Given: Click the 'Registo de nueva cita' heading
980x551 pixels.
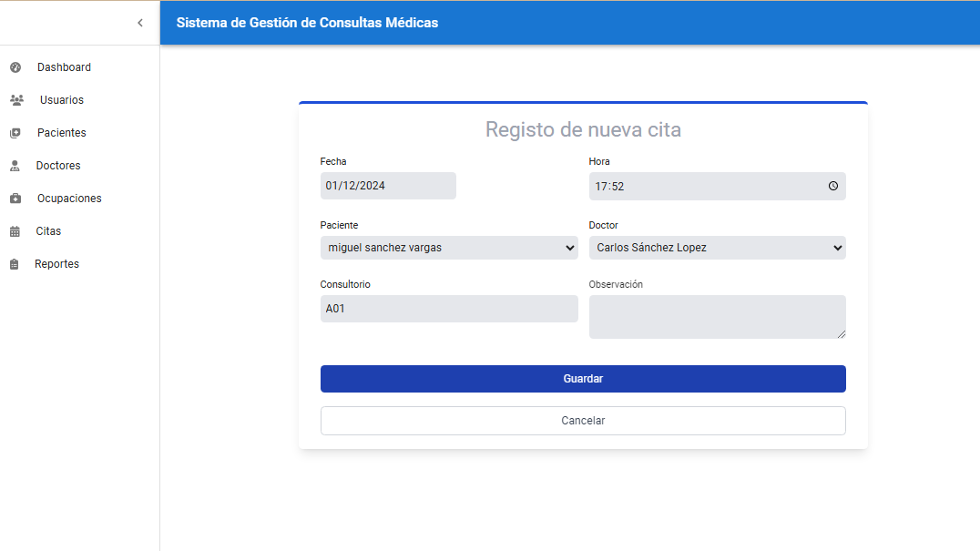Looking at the screenshot, I should click(x=583, y=130).
